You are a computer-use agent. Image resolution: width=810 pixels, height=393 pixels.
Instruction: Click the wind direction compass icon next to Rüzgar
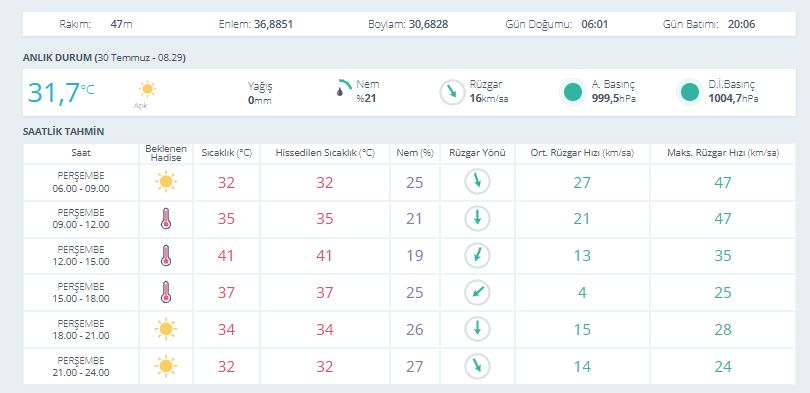[452, 92]
